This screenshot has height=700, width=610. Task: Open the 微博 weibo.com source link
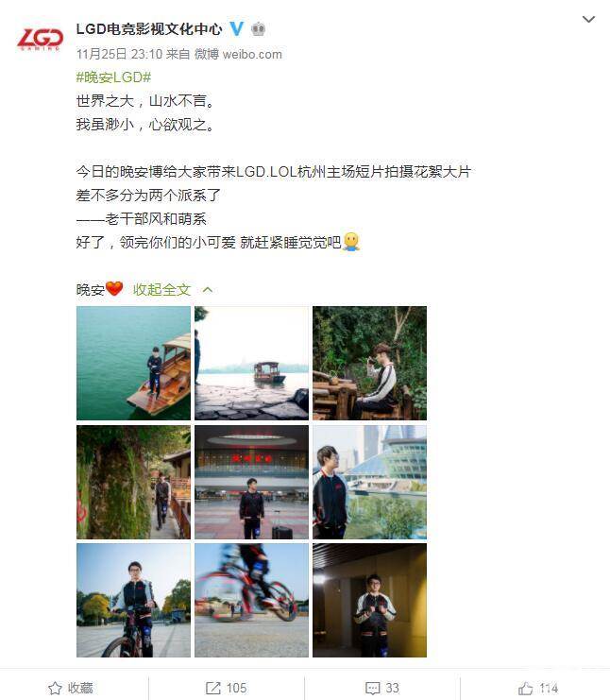(x=238, y=54)
